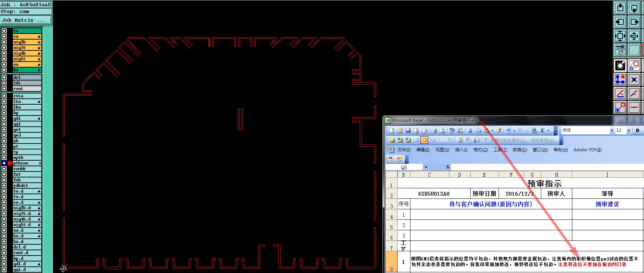The height and width of the screenshot is (273, 644).
Task: Select Excel row 4 header
Action: (391, 215)
